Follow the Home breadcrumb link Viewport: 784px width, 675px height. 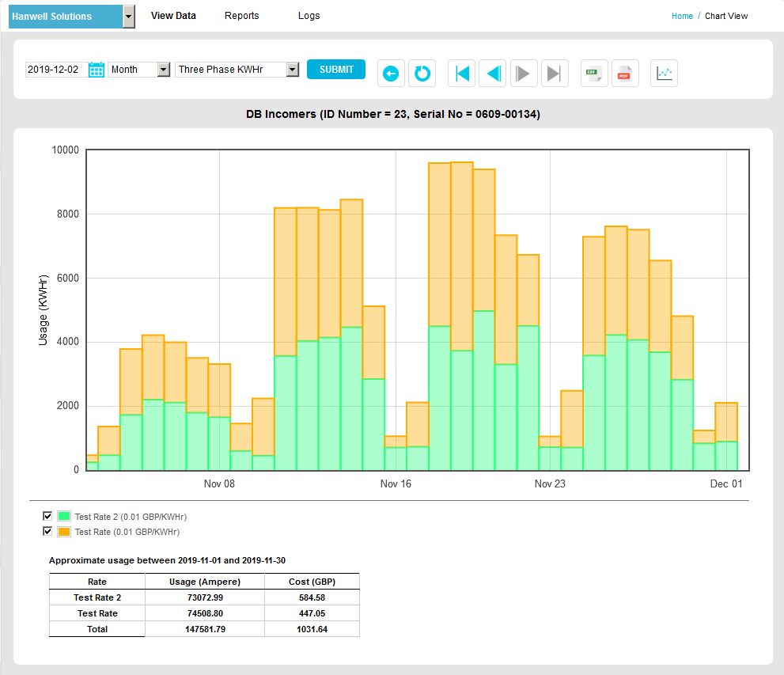682,16
